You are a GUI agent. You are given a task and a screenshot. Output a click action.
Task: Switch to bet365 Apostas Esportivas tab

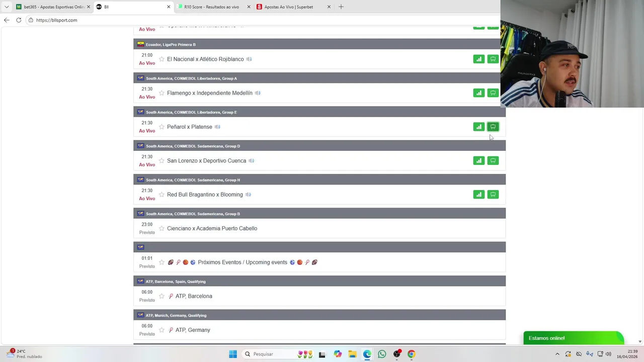[x=53, y=7]
